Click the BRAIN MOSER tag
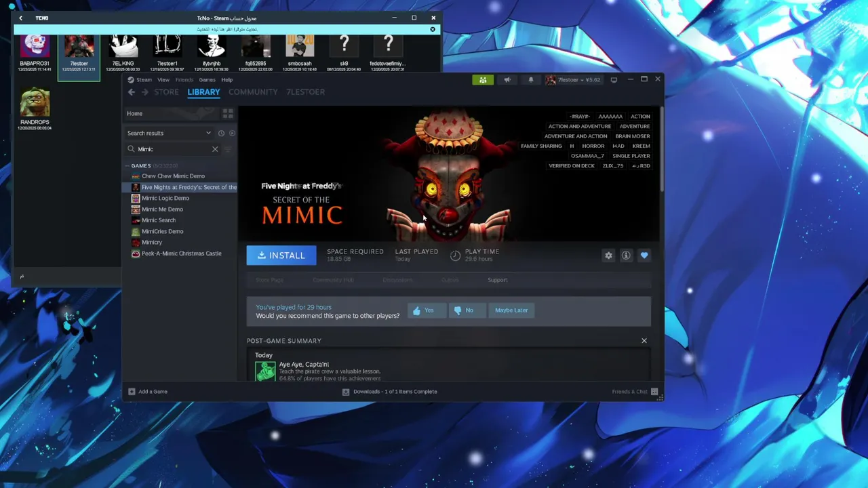The width and height of the screenshot is (868, 488). pos(633,136)
